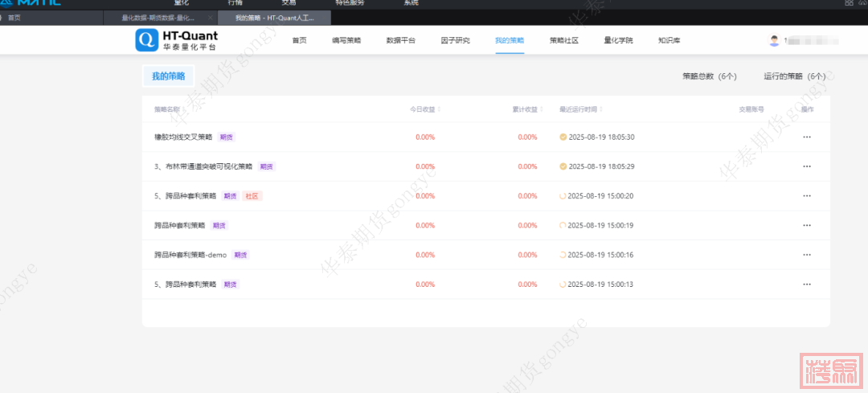Click the window layout icon at top right
The height and width of the screenshot is (393, 868).
click(850, 3)
